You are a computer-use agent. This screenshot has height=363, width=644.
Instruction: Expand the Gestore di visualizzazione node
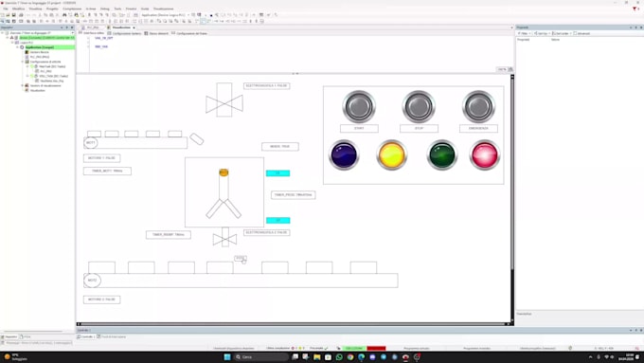(23, 85)
